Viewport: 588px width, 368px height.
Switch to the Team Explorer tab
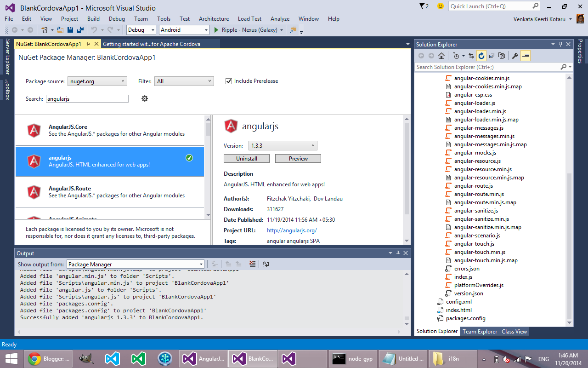tap(480, 332)
